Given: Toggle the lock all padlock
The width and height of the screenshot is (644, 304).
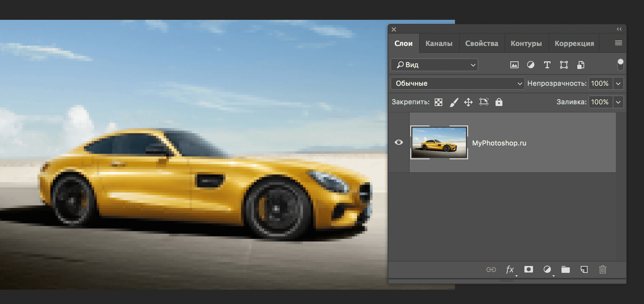Looking at the screenshot, I should 499,102.
